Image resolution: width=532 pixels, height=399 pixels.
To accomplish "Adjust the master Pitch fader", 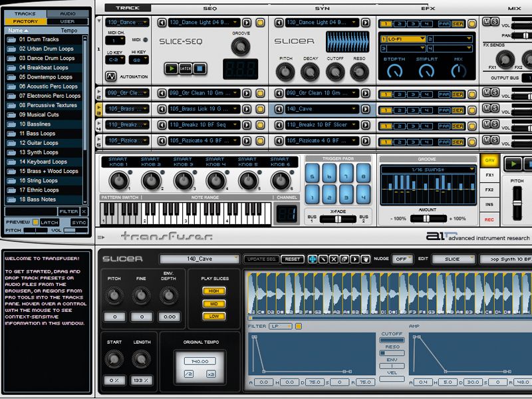I will point(517,203).
